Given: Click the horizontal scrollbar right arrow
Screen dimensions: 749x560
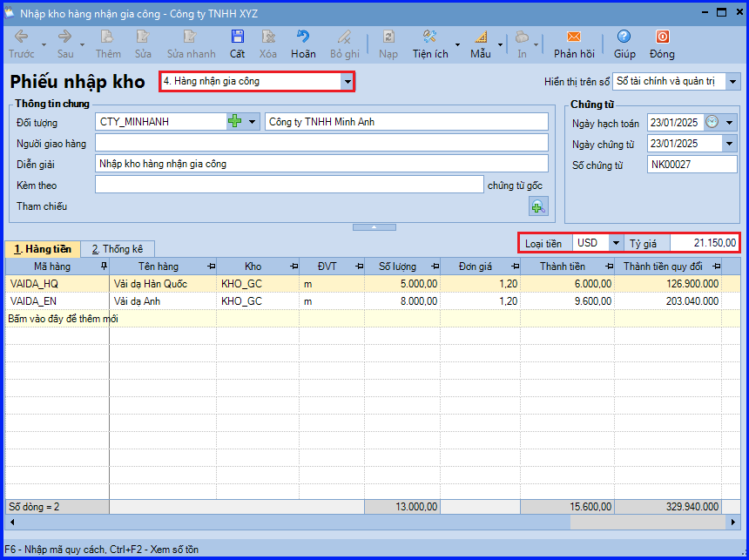Looking at the screenshot, I should point(733,523).
